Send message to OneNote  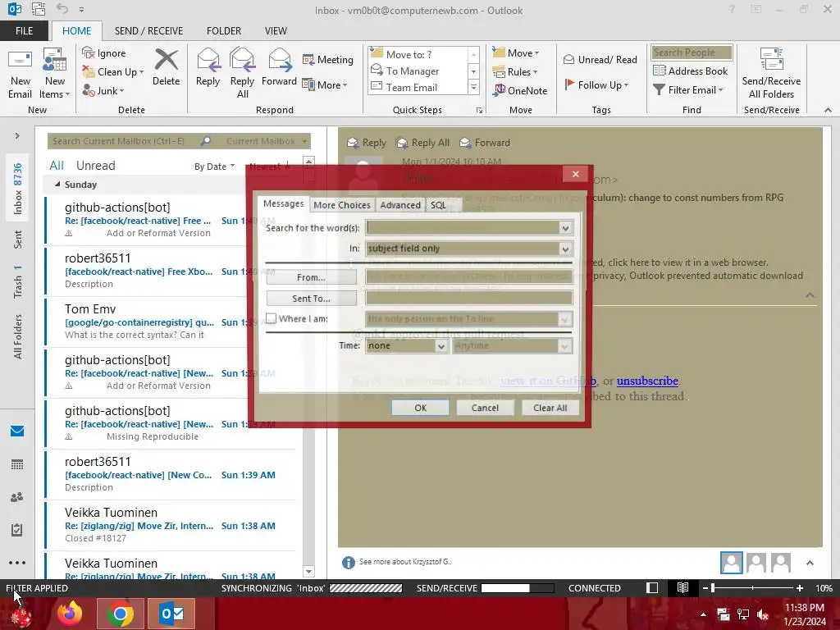pyautogui.click(x=520, y=90)
